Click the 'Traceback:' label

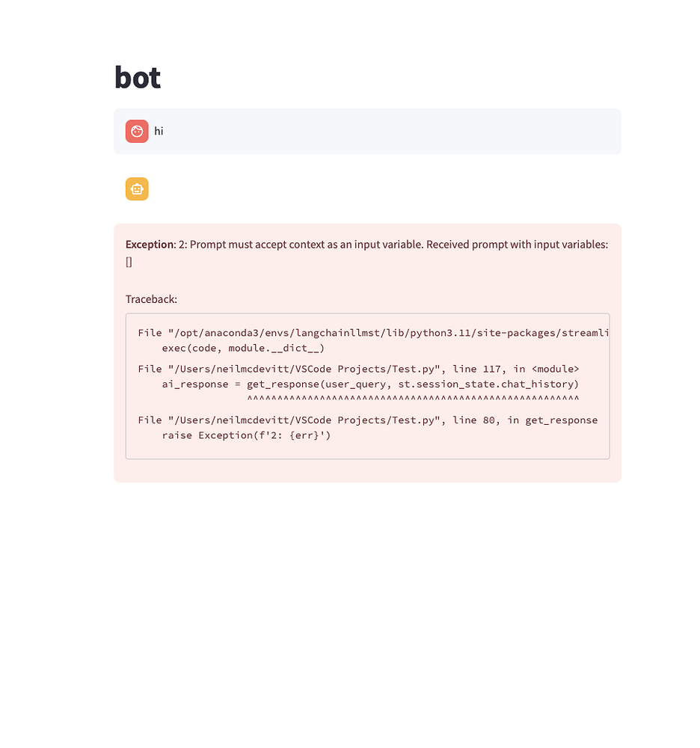coord(151,299)
